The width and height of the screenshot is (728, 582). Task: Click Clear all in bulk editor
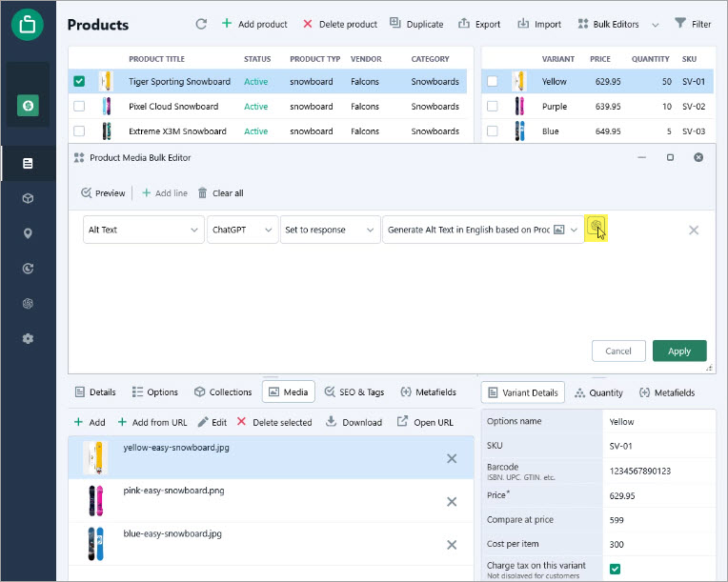click(220, 193)
